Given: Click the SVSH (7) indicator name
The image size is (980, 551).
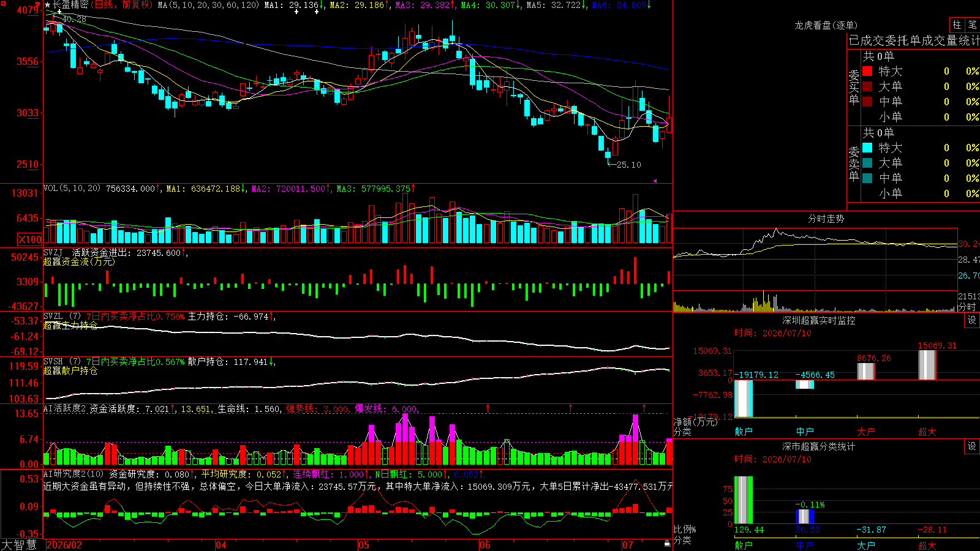Looking at the screenshot, I should click(62, 361).
